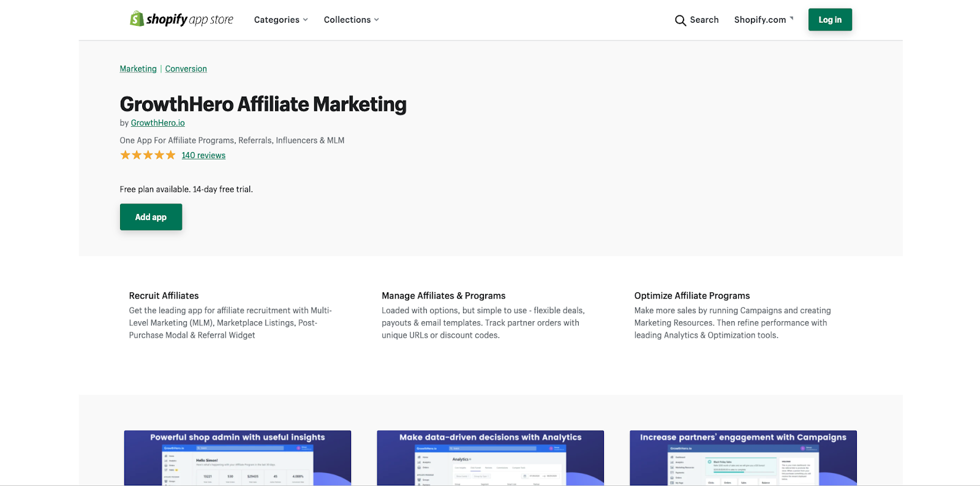Open the 140 reviews link
The image size is (980, 486).
[203, 155]
